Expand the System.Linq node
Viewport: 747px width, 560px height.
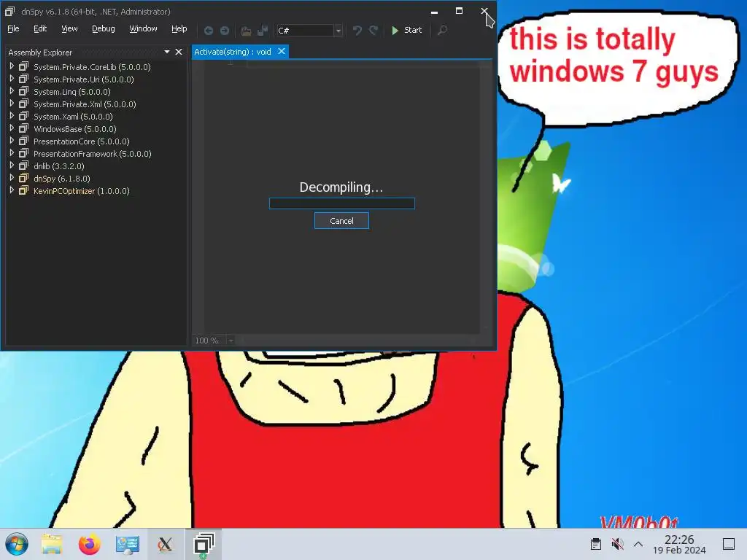coord(12,91)
